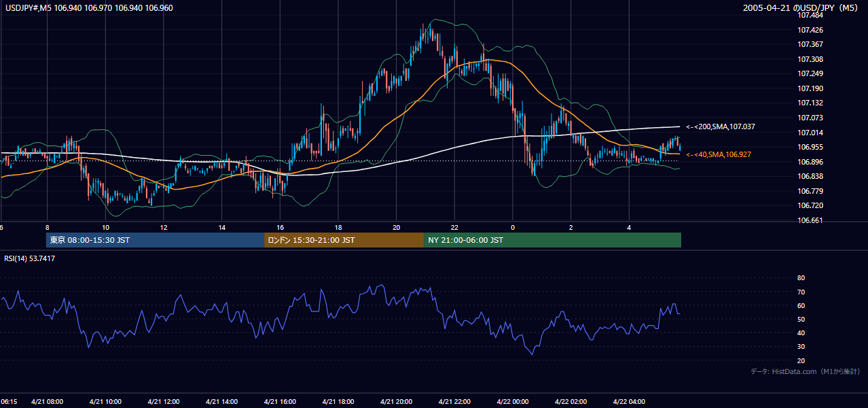Click hour marker 10 under price chart
868x408 pixels.
pos(105,227)
